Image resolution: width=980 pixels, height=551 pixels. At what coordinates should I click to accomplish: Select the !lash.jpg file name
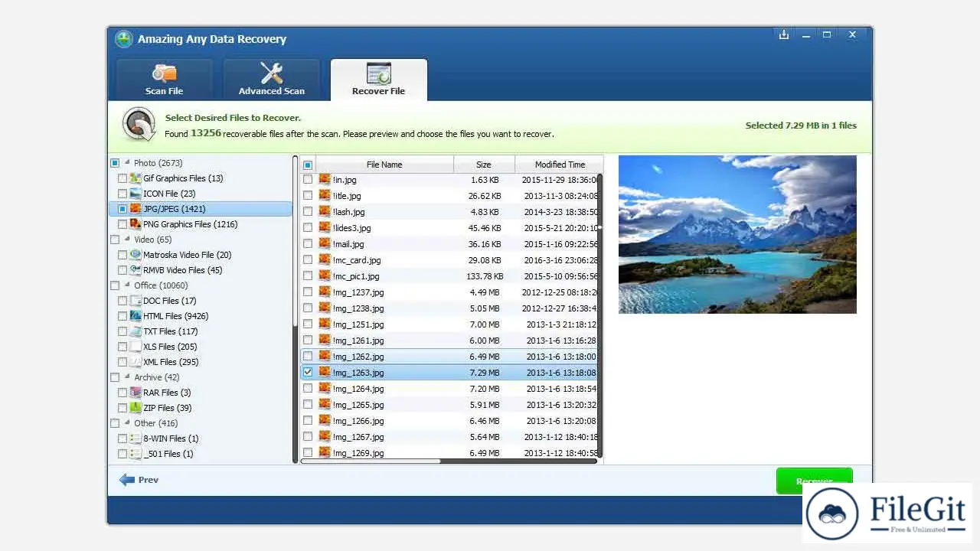(348, 212)
